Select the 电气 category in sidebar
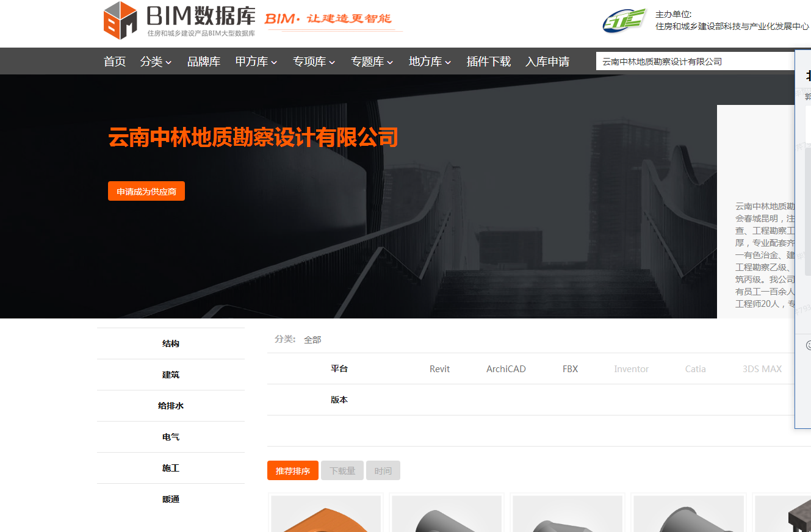811x532 pixels. 171,437
